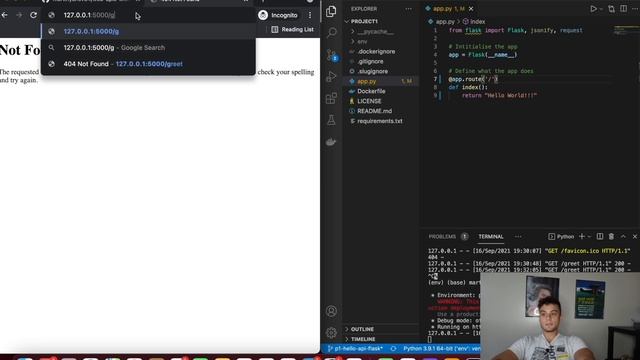
Task: Close the terminal panel
Action: point(635,236)
